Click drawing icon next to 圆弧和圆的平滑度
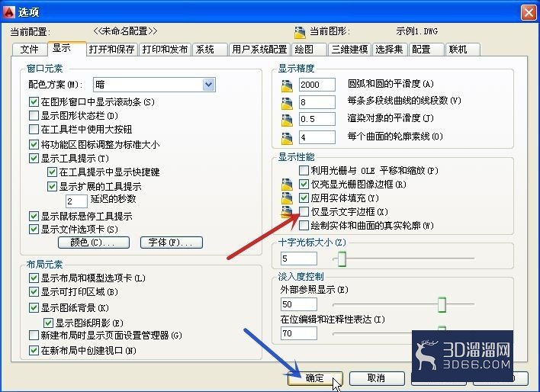 (287, 85)
